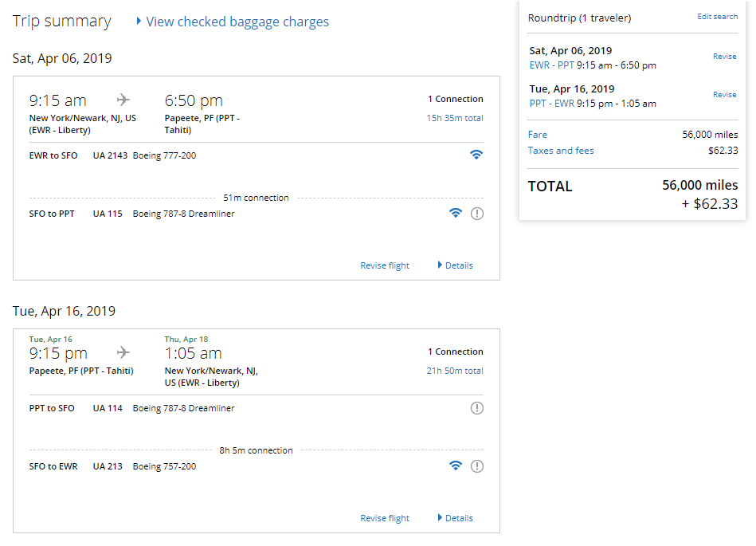The width and height of the screenshot is (756, 546).
Task: Expand Details for the Apr 06 flight
Action: 455,265
